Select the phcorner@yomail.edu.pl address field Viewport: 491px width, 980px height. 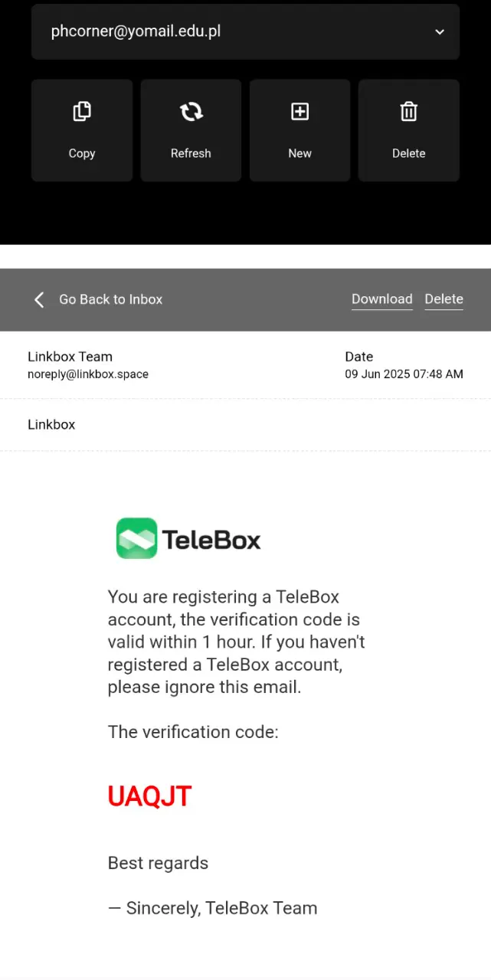pyautogui.click(x=245, y=31)
